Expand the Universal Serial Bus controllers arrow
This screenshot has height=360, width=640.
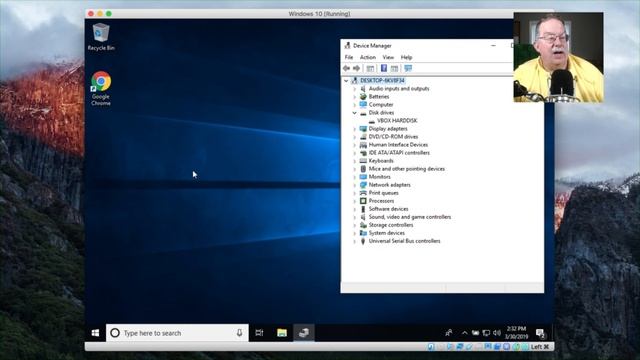click(354, 241)
